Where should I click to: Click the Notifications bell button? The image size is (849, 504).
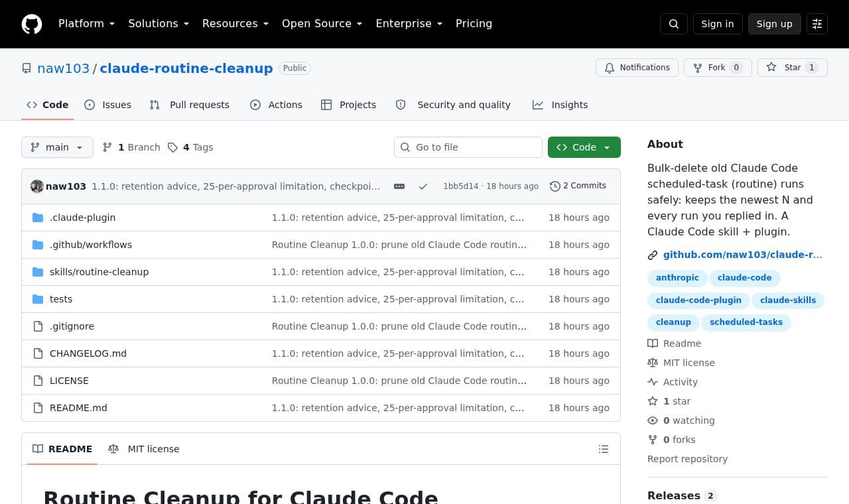637,68
